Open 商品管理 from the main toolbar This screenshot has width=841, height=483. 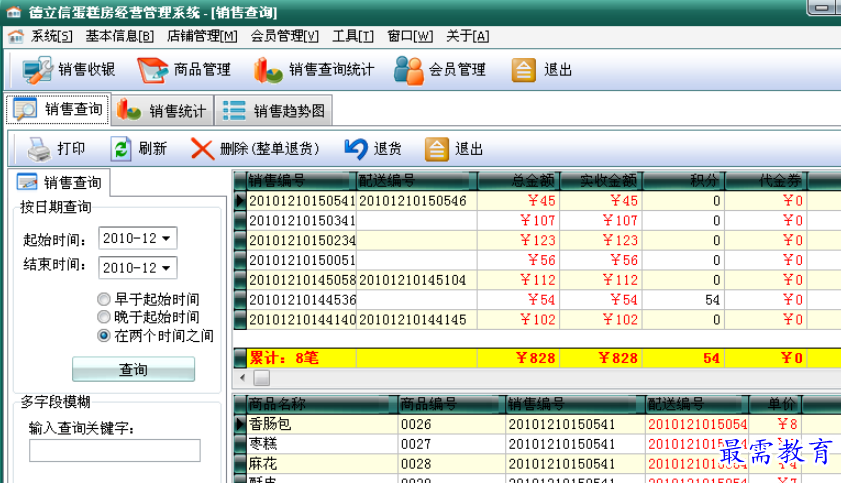tap(152, 70)
